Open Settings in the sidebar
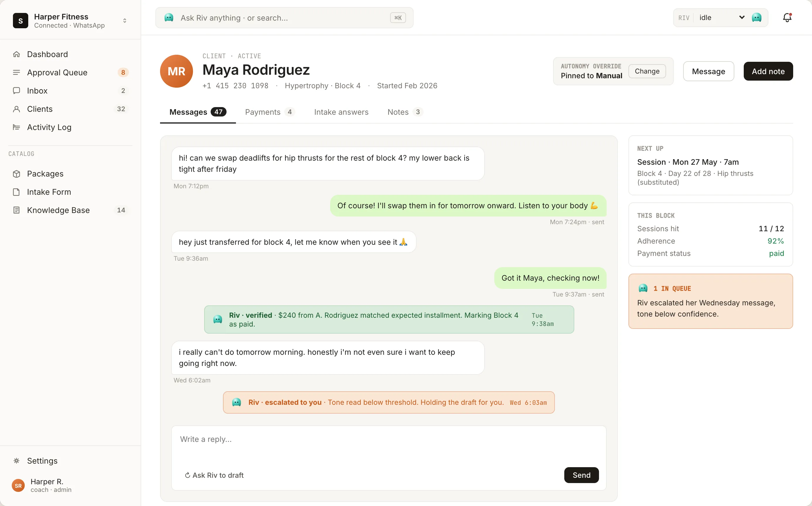 click(x=70, y=461)
